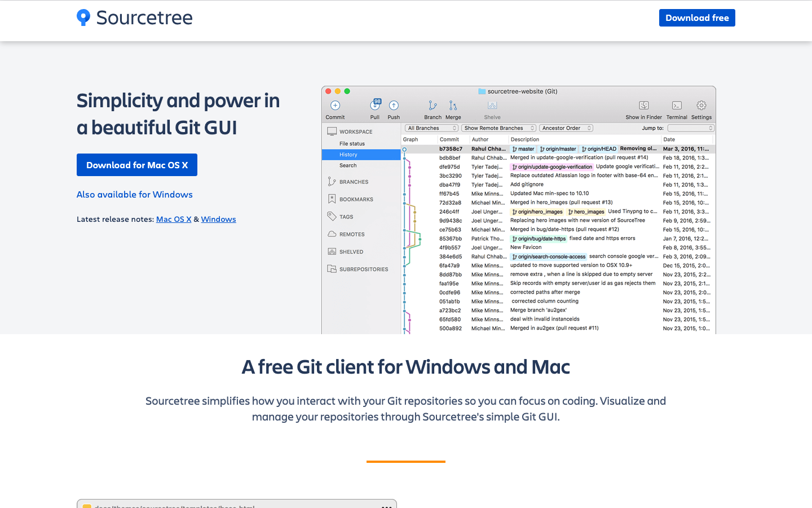Image resolution: width=812 pixels, height=508 pixels.
Task: Select File status in sidebar
Action: point(352,144)
